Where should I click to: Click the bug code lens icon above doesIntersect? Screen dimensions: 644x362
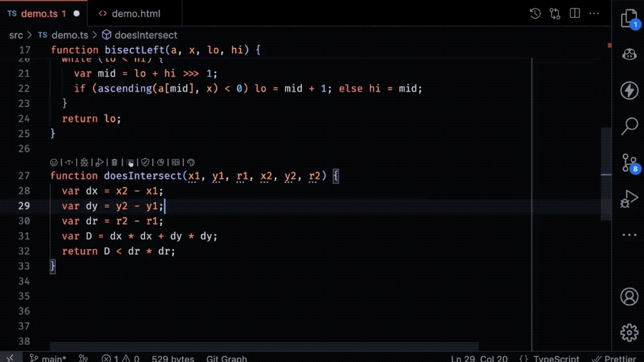[x=84, y=162]
